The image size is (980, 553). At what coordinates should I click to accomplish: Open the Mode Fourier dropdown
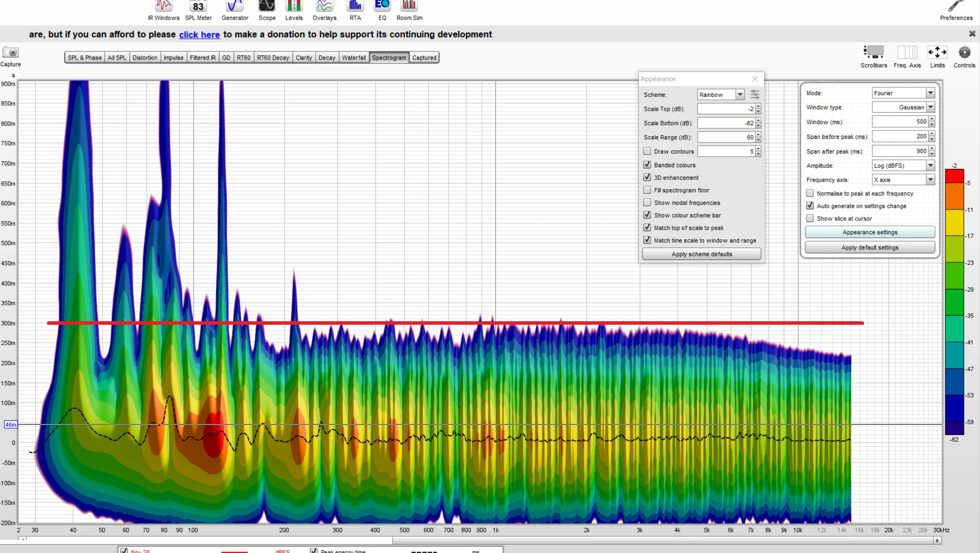point(903,93)
